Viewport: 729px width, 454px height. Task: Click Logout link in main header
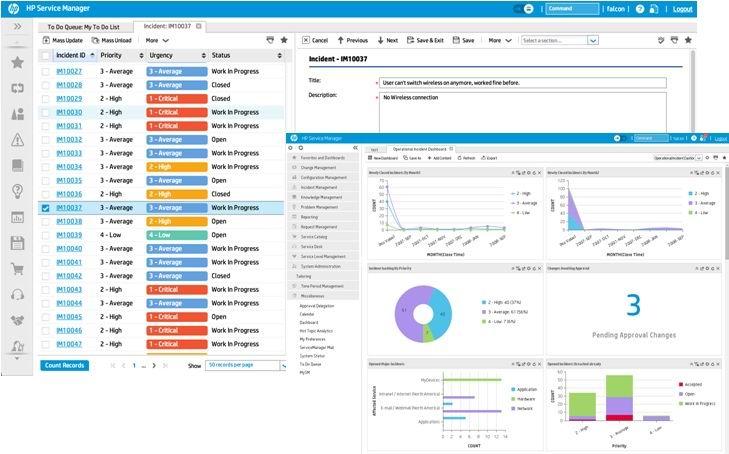[683, 9]
